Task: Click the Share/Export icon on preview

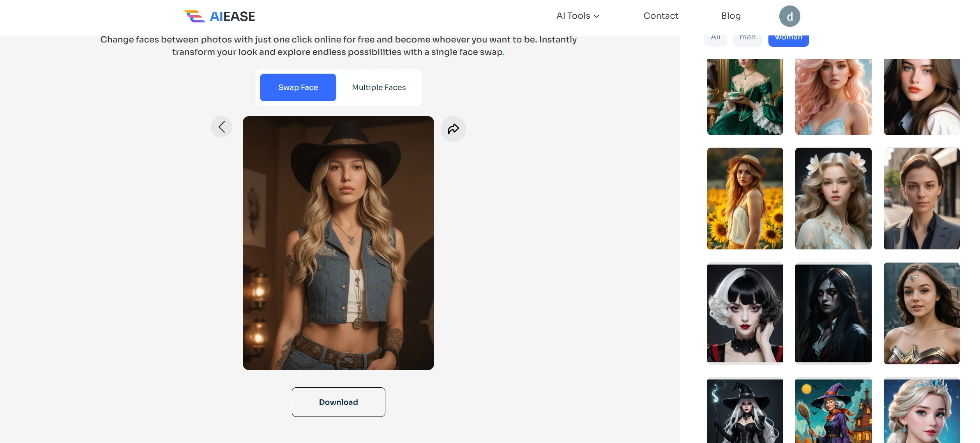Action: (453, 129)
